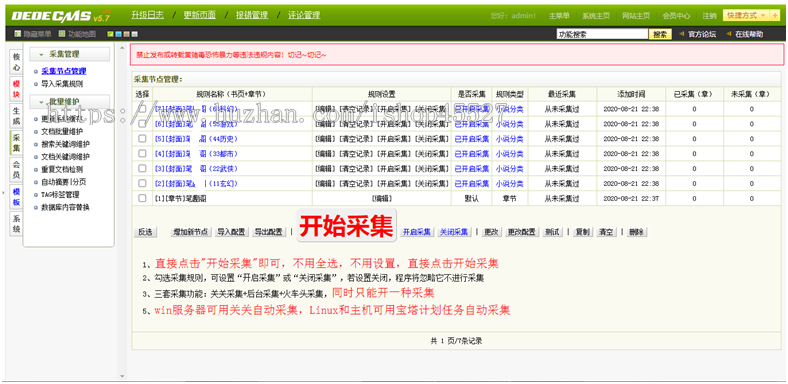Click the 导入配置 button
The height and width of the screenshot is (384, 788).
click(231, 232)
